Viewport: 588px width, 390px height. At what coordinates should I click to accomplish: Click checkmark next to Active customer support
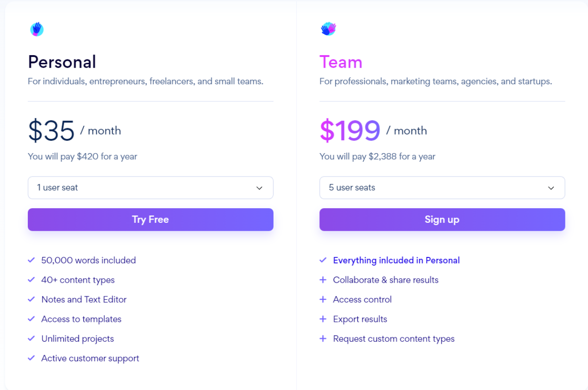[x=31, y=358]
